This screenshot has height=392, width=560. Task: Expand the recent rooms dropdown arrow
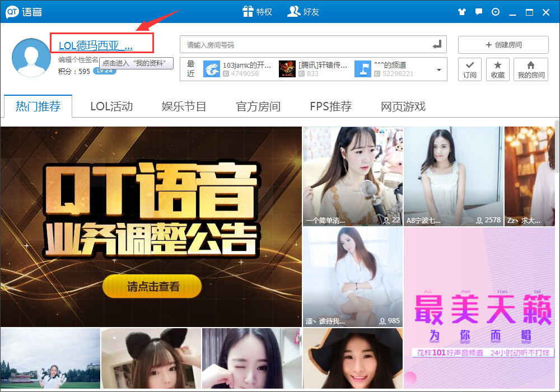[x=438, y=69]
